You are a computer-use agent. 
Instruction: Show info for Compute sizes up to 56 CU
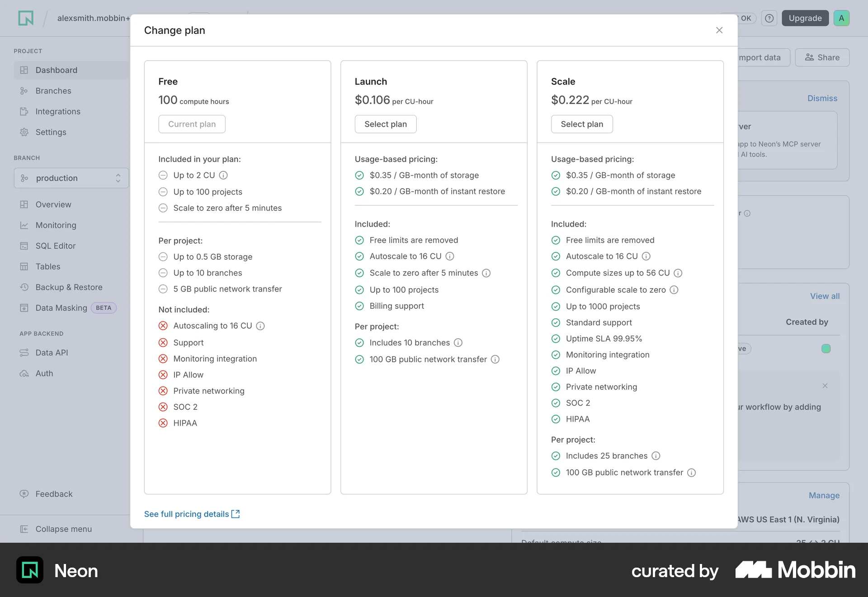pos(678,273)
